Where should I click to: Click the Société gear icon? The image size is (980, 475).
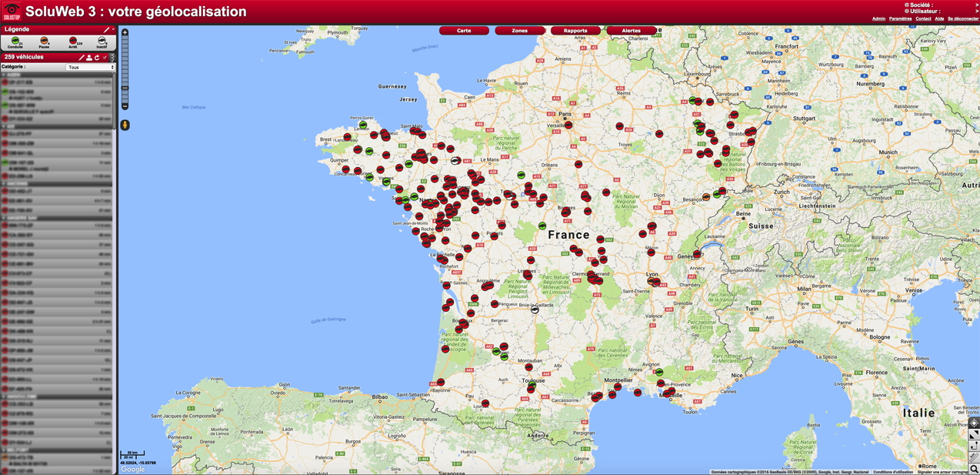pos(907,5)
